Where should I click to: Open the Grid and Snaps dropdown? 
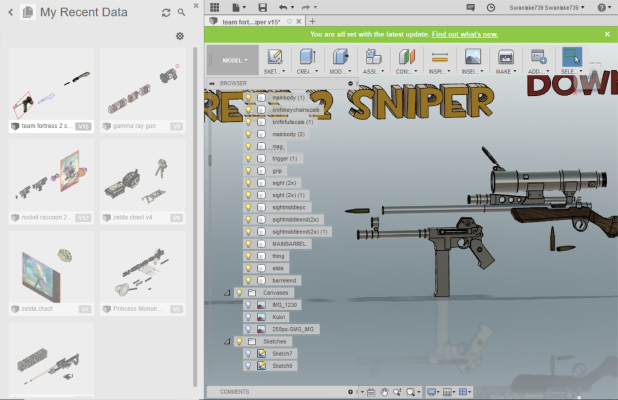(449, 392)
